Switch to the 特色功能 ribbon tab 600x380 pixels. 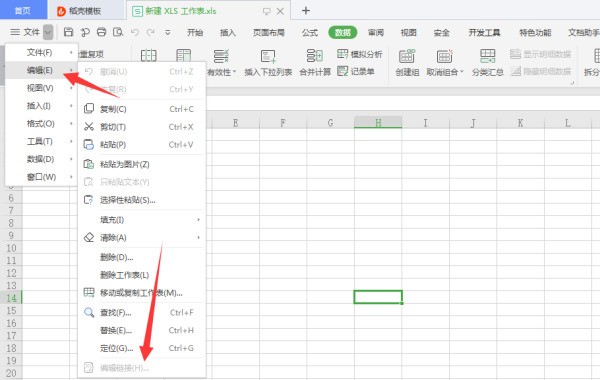(535, 33)
